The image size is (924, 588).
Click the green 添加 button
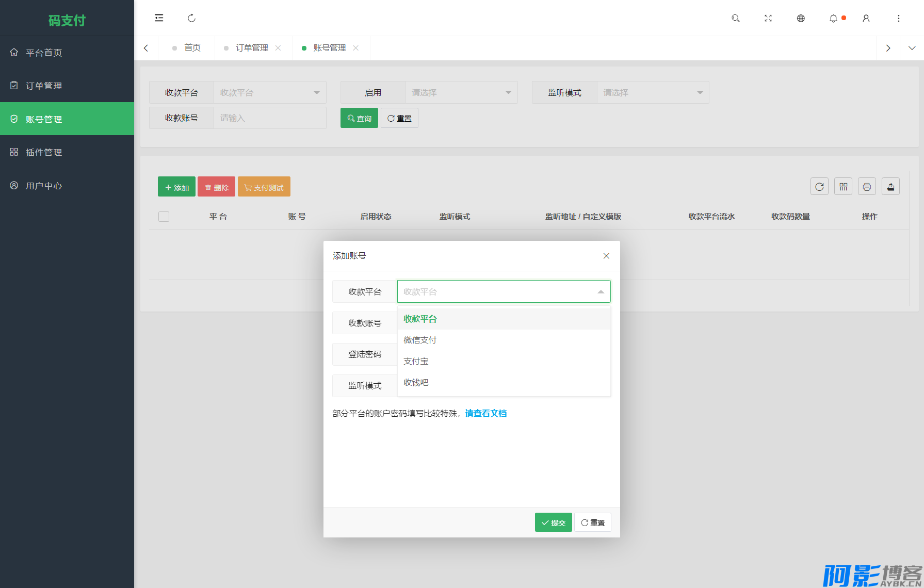176,187
